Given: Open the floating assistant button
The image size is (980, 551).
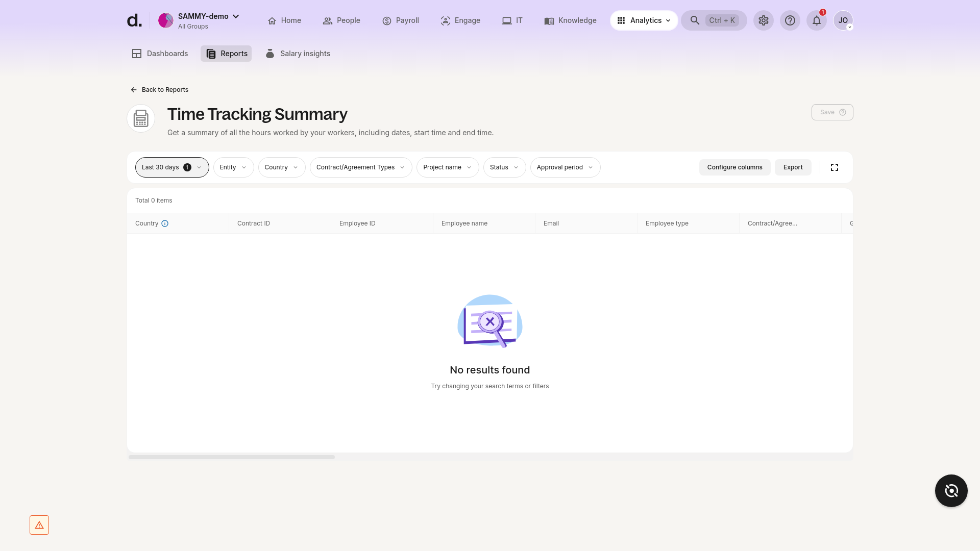Looking at the screenshot, I should point(950,491).
